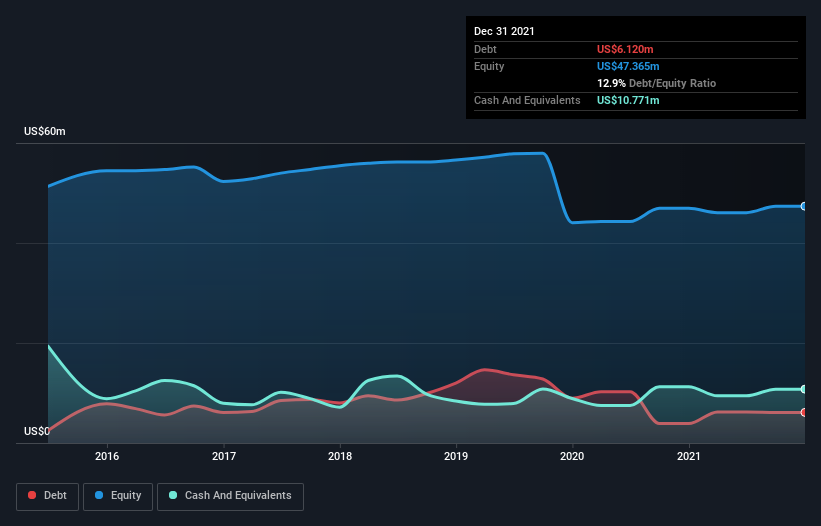Click the 2017 x-axis label

coord(224,456)
